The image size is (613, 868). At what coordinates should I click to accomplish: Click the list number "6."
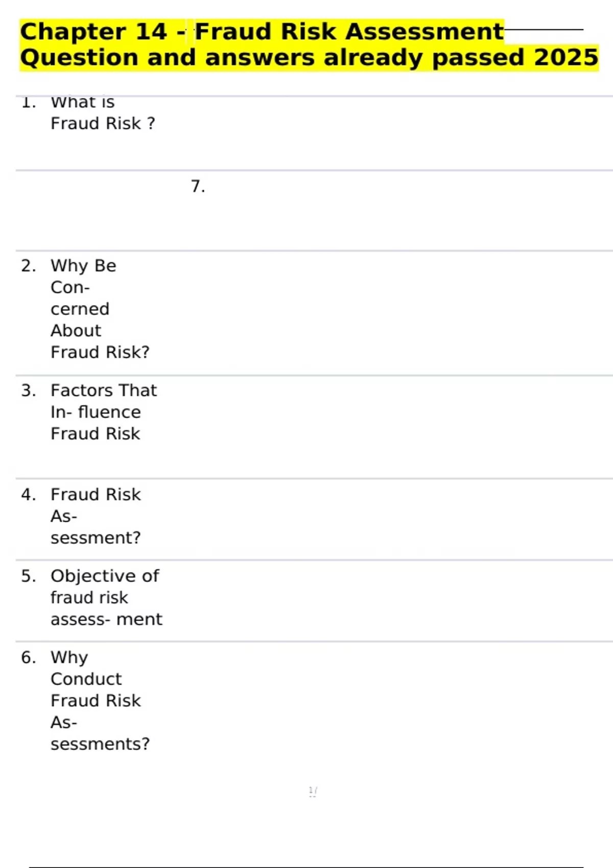pos(29,658)
